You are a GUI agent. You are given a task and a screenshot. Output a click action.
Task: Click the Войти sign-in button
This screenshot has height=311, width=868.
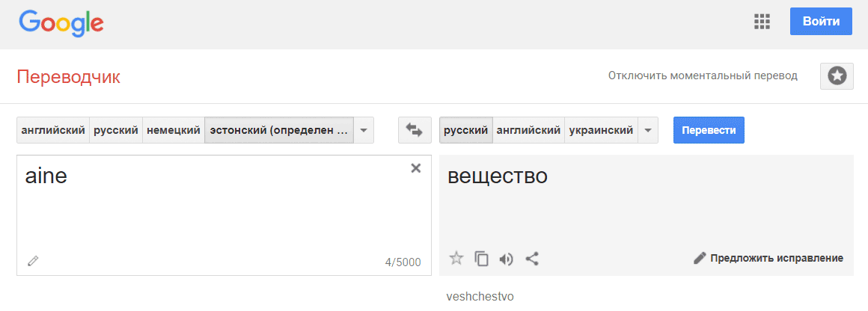pyautogui.click(x=821, y=22)
